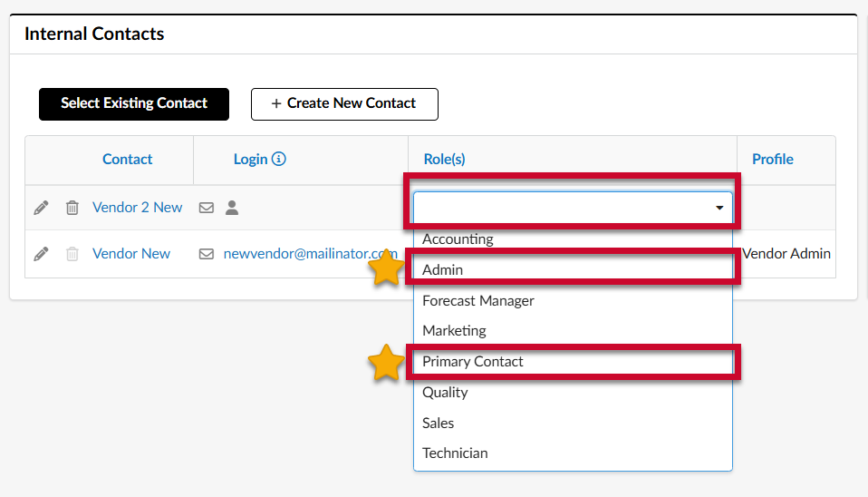The width and height of the screenshot is (868, 497).
Task: Click the envelope icon next to newvendor email
Action: [207, 254]
